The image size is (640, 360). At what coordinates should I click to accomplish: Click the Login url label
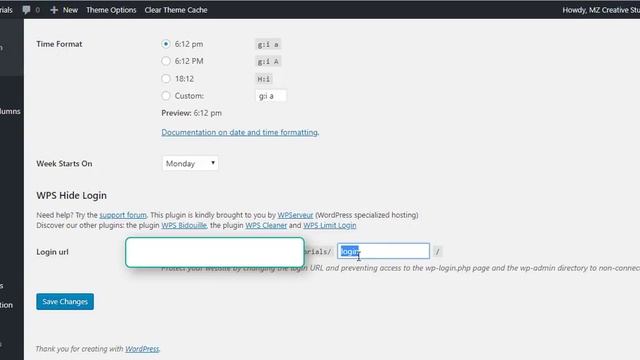tap(52, 252)
